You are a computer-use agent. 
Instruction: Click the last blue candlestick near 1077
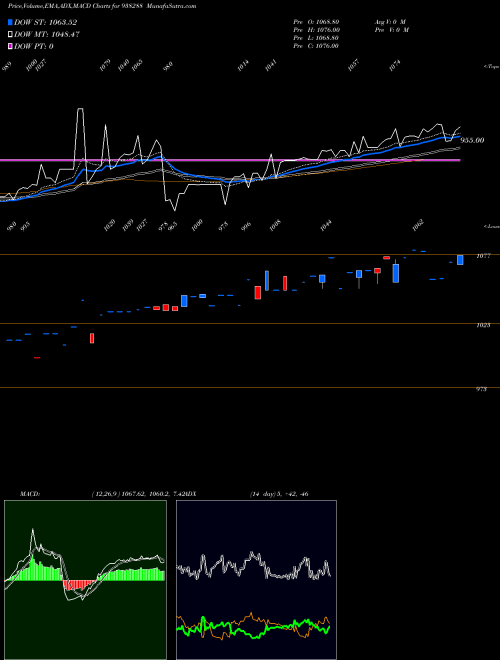tap(460, 260)
